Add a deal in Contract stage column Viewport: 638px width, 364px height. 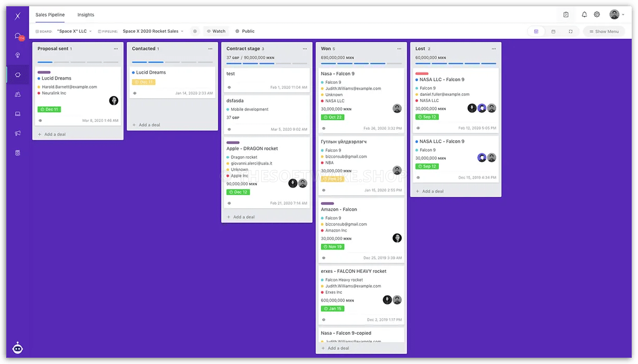(241, 217)
